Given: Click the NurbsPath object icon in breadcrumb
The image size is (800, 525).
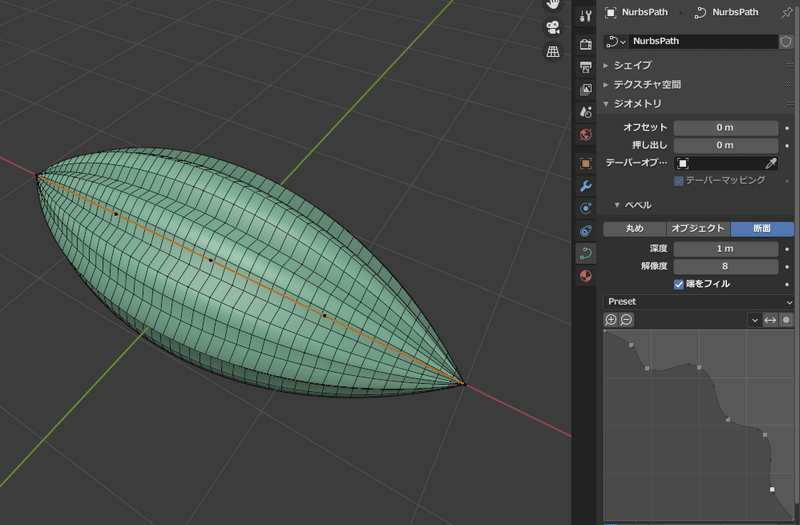Looking at the screenshot, I should coord(611,13).
